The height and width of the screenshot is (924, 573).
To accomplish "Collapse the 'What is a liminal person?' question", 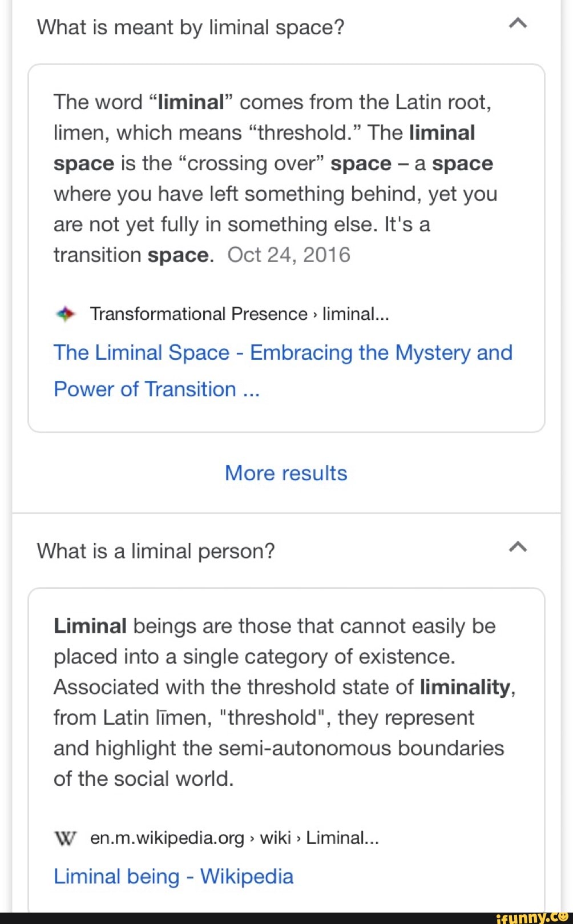I will pos(518,547).
